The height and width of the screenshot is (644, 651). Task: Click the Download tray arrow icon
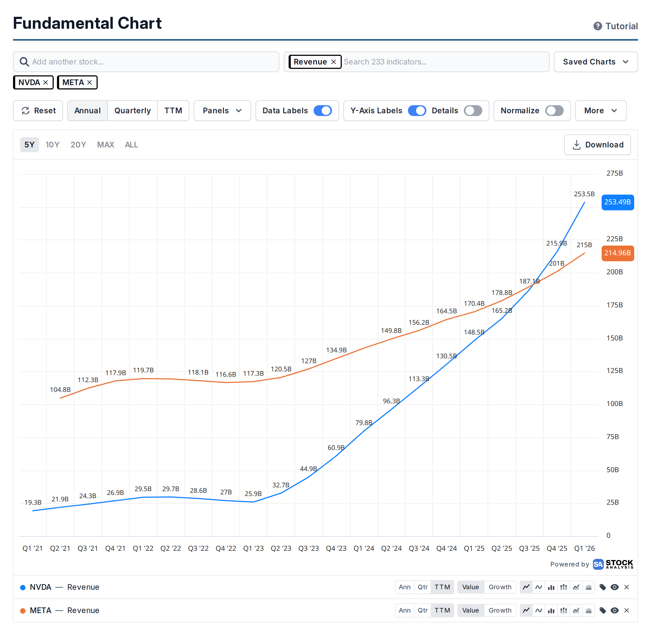pos(576,145)
